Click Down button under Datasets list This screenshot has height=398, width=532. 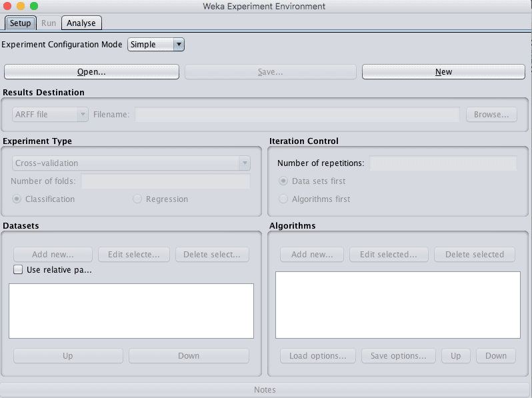(x=189, y=356)
